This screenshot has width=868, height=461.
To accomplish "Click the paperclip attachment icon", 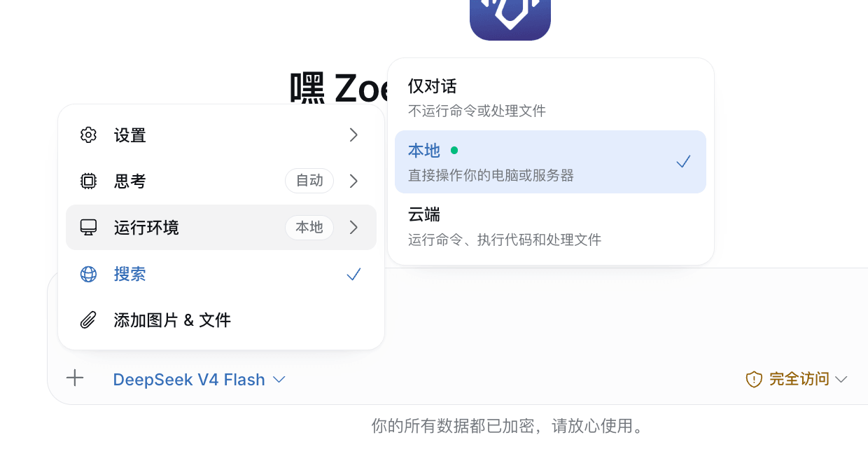I will click(88, 320).
